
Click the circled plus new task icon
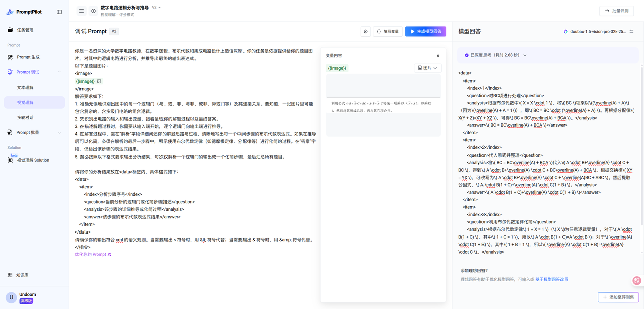pyautogui.click(x=93, y=11)
